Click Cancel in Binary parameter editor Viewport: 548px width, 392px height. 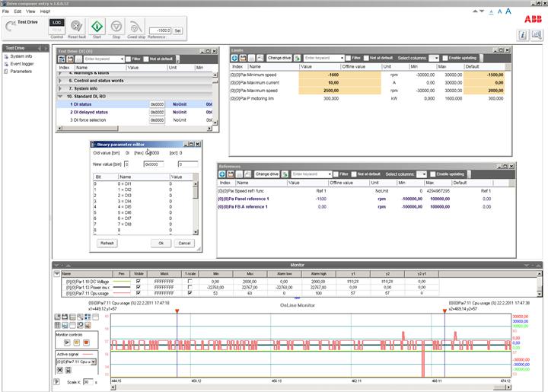pyautogui.click(x=184, y=243)
